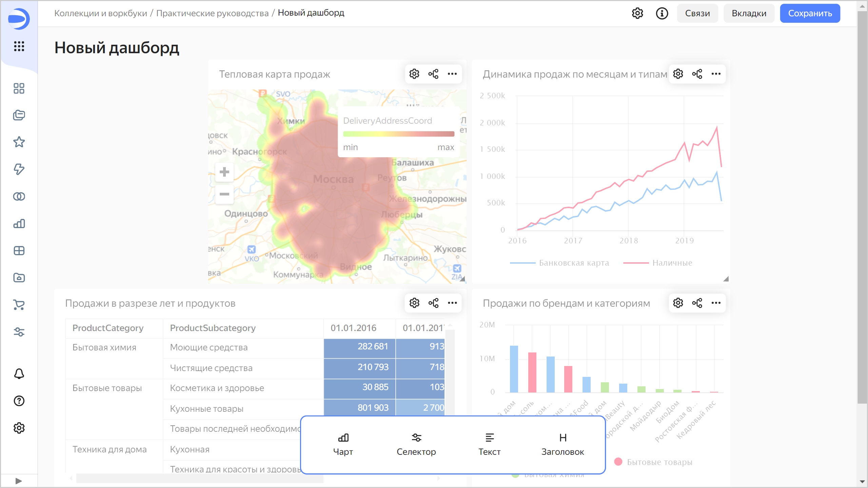Open three-dots menu of table widget

[452, 303]
